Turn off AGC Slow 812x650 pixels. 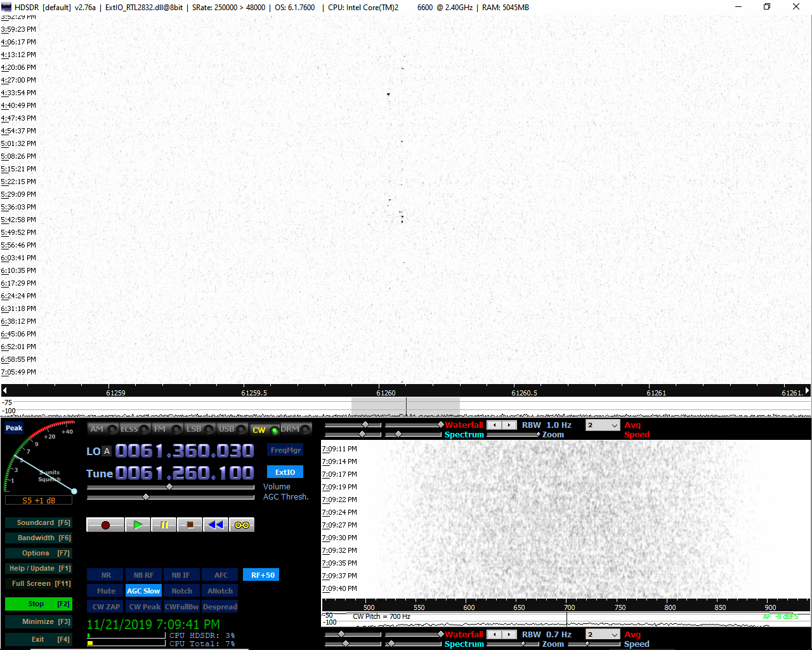tap(143, 591)
